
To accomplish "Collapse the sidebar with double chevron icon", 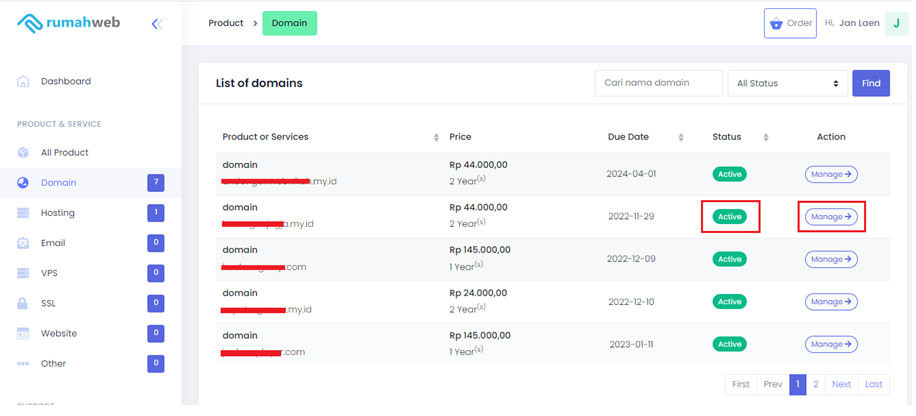I will tap(157, 24).
